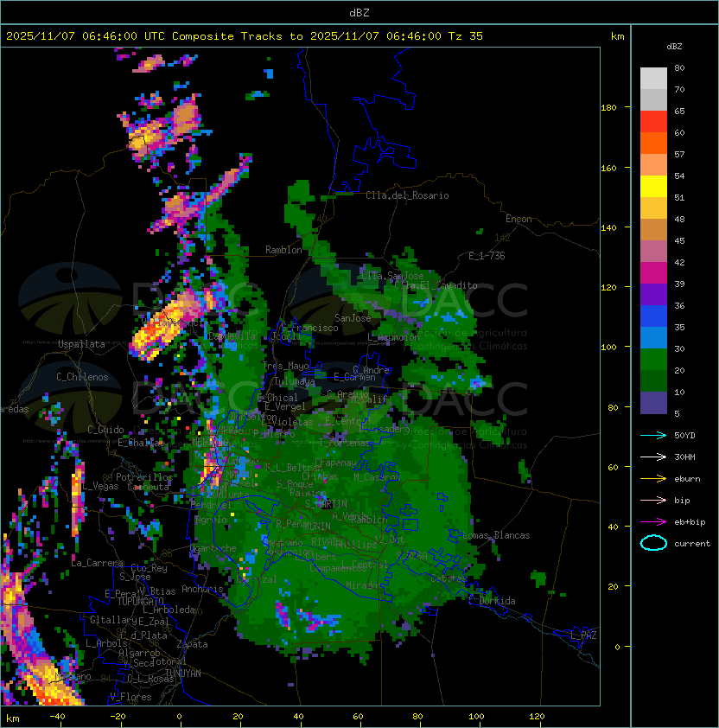Click the M_Caseros place label

coord(377,476)
